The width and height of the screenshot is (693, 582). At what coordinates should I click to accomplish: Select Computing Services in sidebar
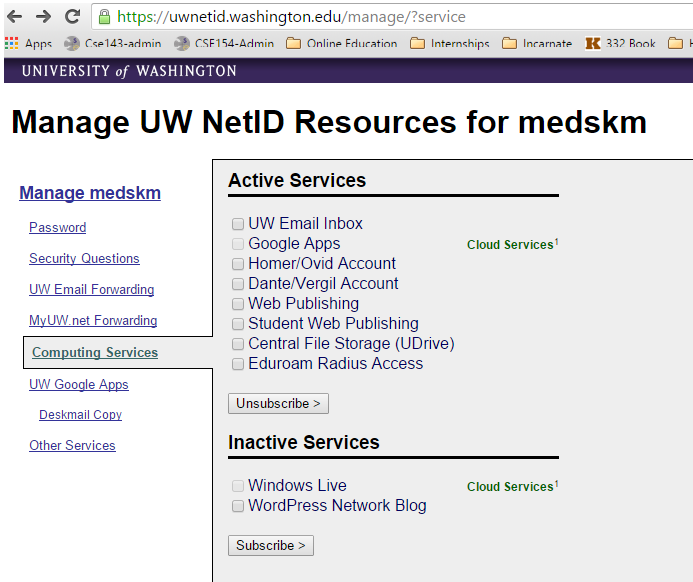95,353
